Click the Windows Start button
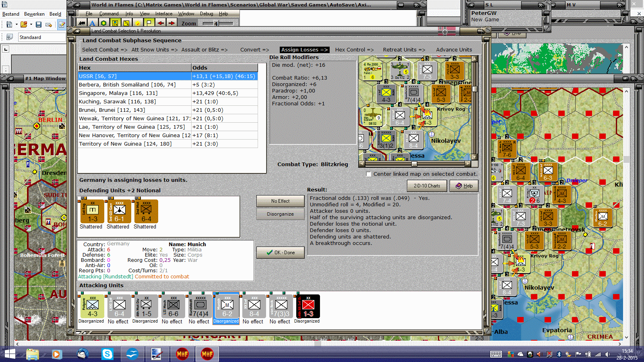This screenshot has height=362, width=644. (x=10, y=354)
